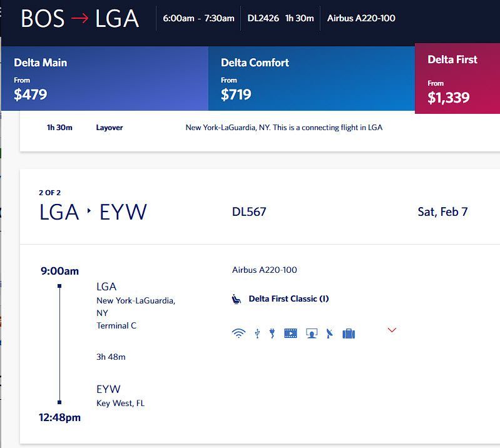
Task: Click the seat icon beside Delta First Classic
Action: point(237,299)
